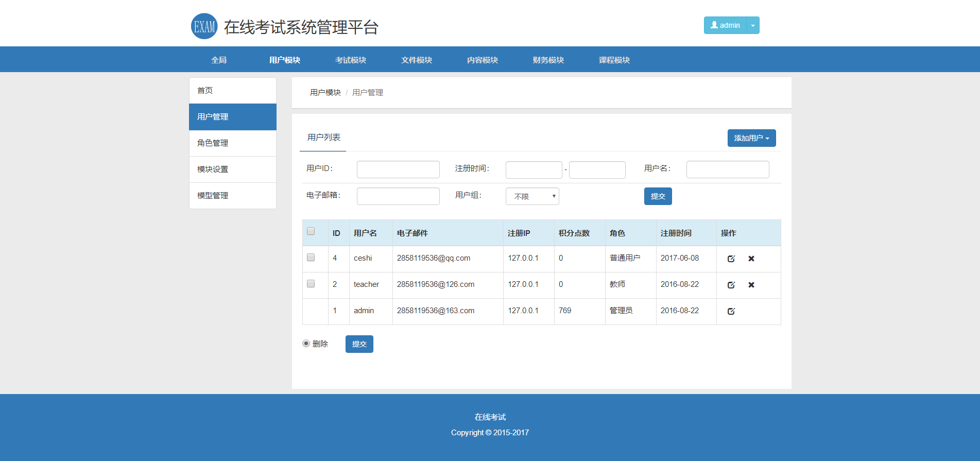The height and width of the screenshot is (461, 980).
Task: Check the checkbox for user ceshi
Action: coord(311,258)
